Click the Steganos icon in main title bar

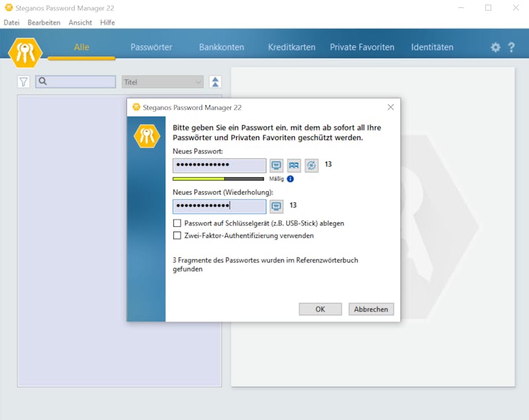click(9, 7)
